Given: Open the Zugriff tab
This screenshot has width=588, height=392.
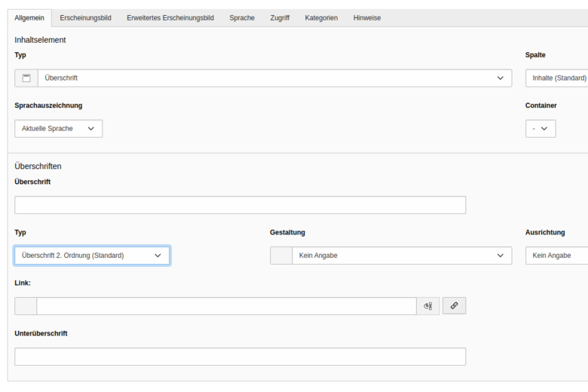Looking at the screenshot, I should pos(280,18).
